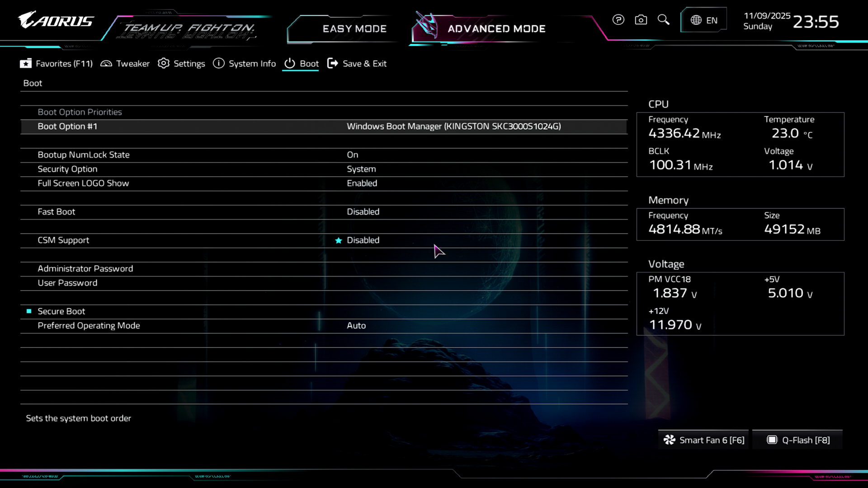Open Preferred Operating Mode Auto dropdown
Screen dimensions: 868x488
356,326
